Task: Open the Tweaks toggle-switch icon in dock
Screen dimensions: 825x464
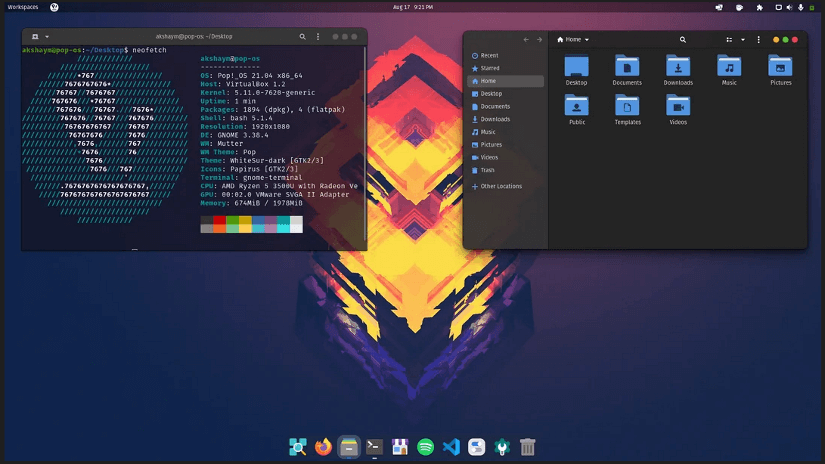Action: click(476, 447)
